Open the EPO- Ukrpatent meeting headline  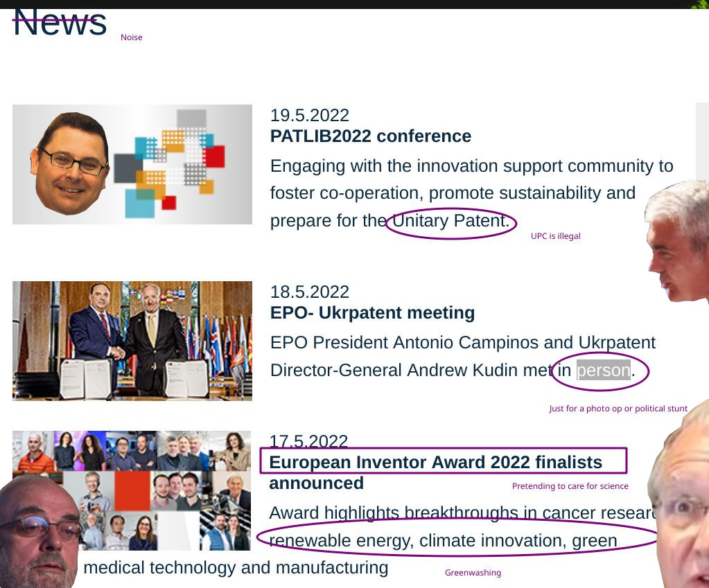coord(372,313)
